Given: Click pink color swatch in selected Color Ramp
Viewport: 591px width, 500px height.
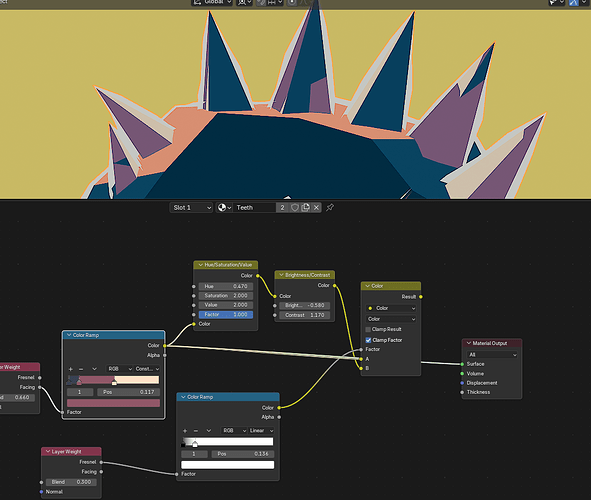Looking at the screenshot, I should coord(113,403).
